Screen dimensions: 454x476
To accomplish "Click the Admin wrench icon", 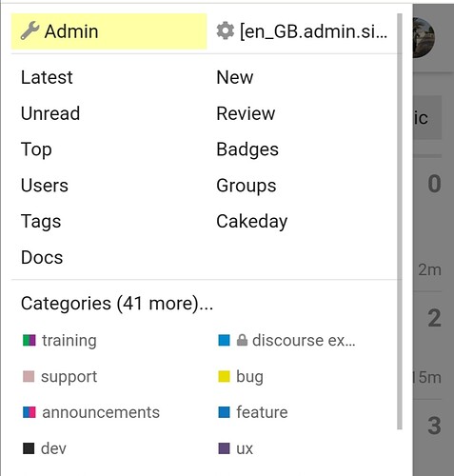I will pos(30,31).
